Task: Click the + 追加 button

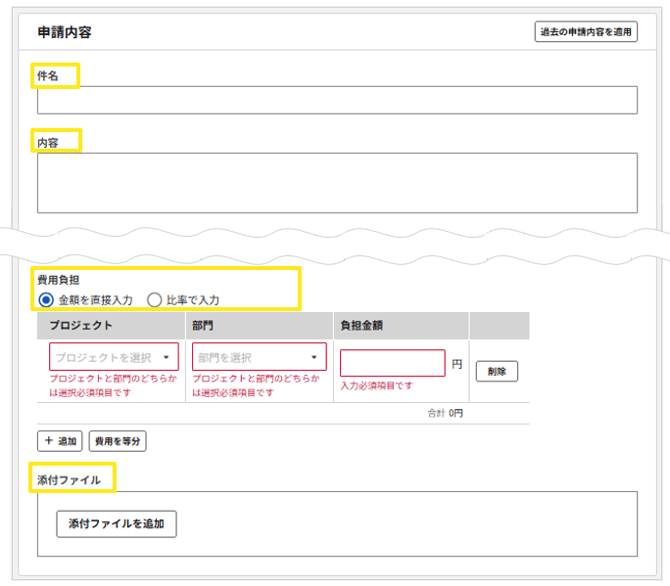Action: 60,441
